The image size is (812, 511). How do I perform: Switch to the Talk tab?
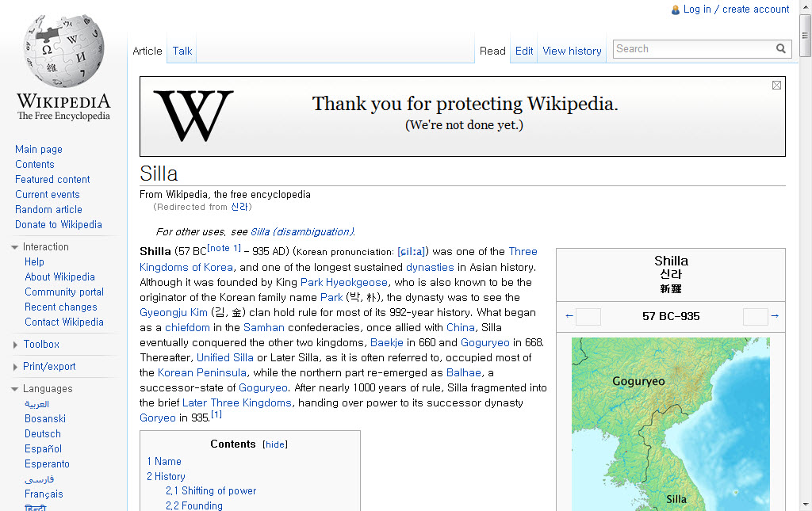pos(182,51)
